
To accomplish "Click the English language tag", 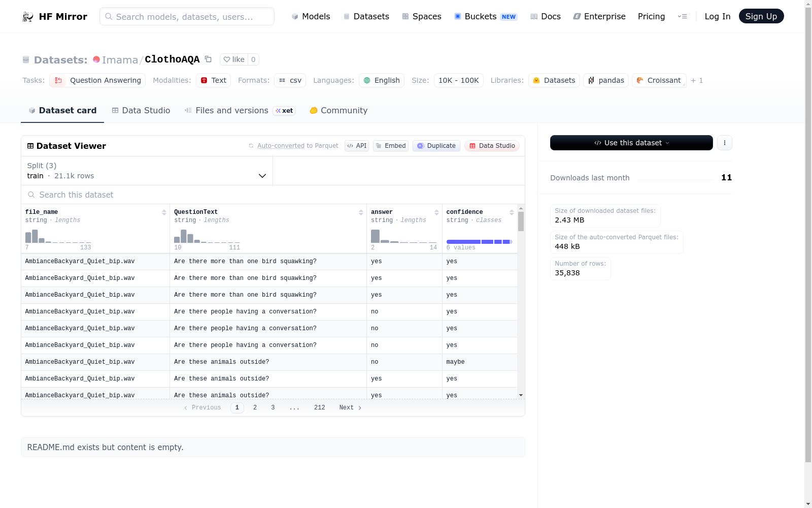I will [382, 80].
